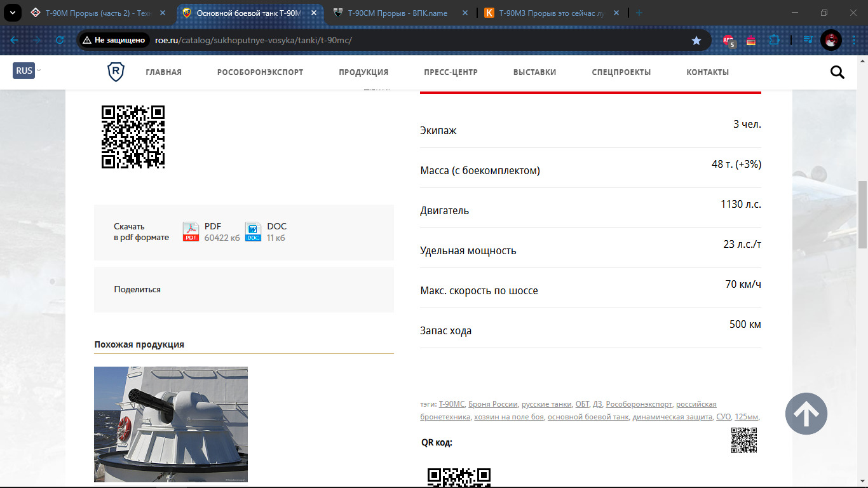868x488 pixels.
Task: Open the media control icon
Action: [x=808, y=40]
